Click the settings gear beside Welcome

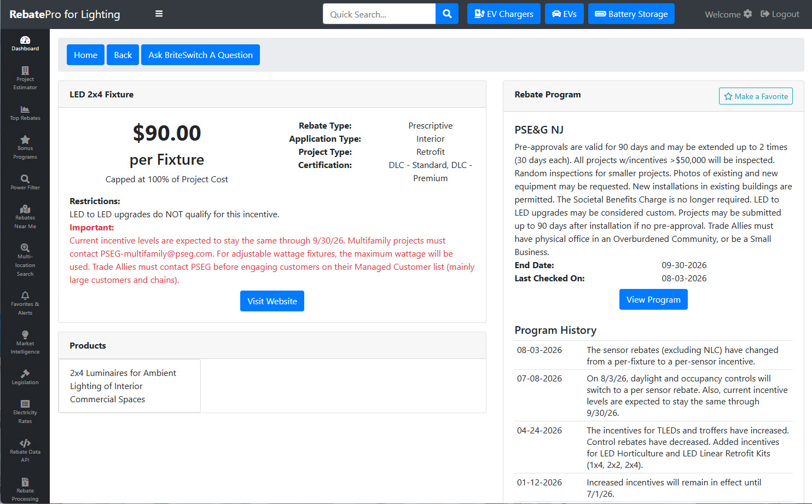[x=748, y=14]
